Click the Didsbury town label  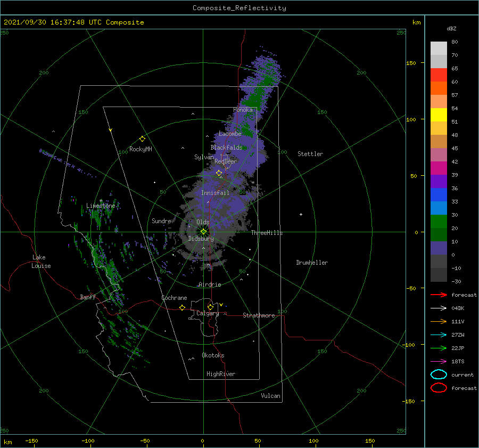[201, 239]
